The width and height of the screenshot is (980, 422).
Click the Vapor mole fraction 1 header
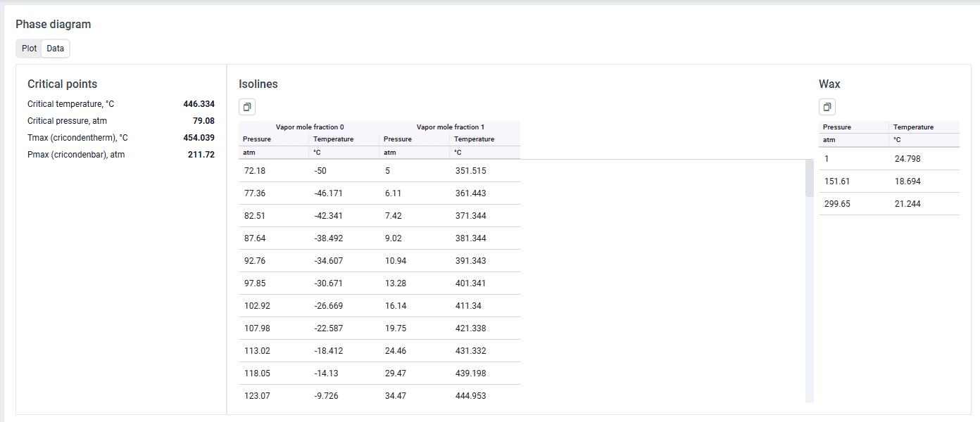(x=451, y=127)
